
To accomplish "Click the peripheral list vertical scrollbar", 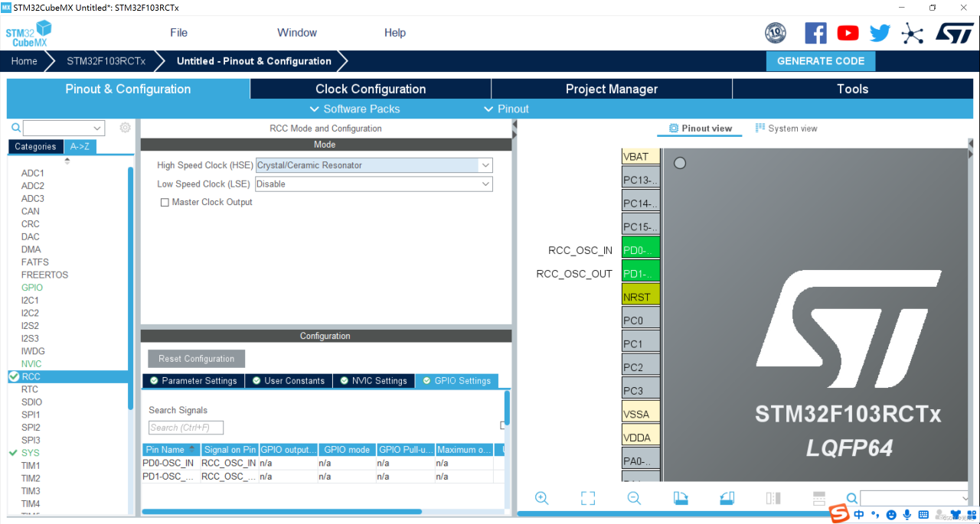I will 130,287.
